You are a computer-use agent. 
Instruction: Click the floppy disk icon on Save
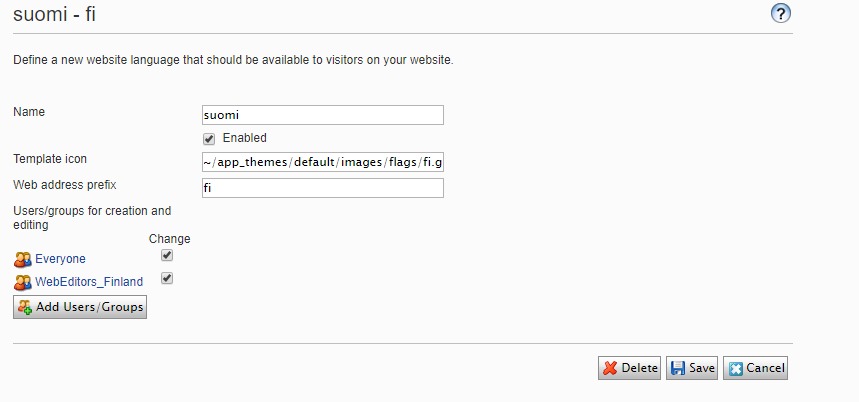point(677,368)
